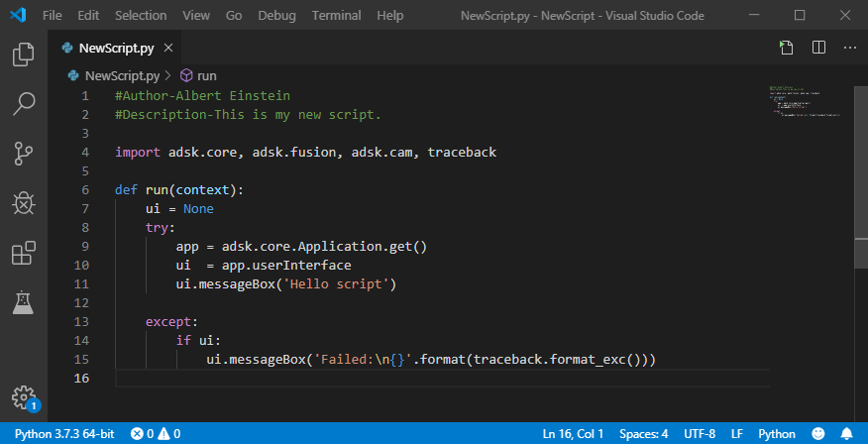868x444 pixels.
Task: Open the Source Control view
Action: click(x=23, y=154)
